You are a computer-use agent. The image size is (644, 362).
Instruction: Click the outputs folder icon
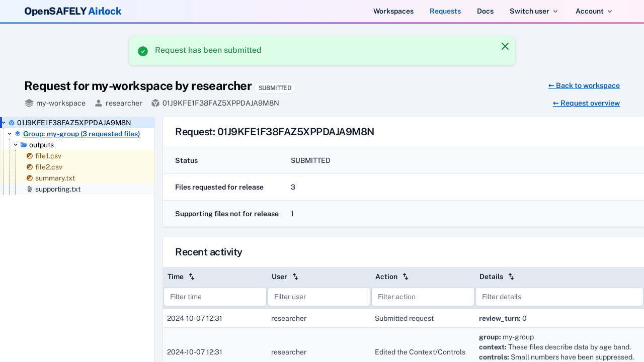[24, 145]
